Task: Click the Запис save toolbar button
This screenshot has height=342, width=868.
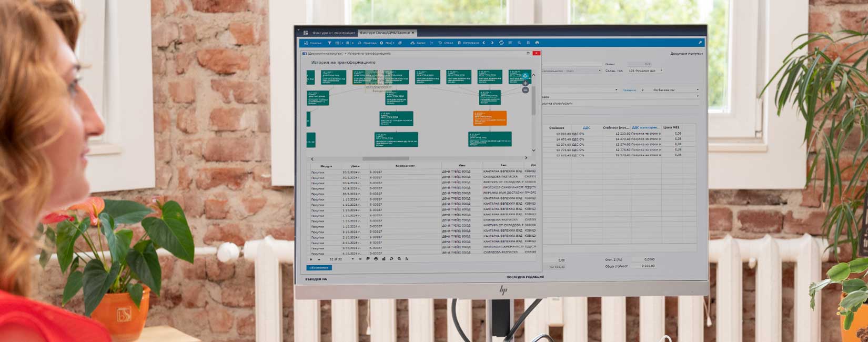Action: click(418, 43)
